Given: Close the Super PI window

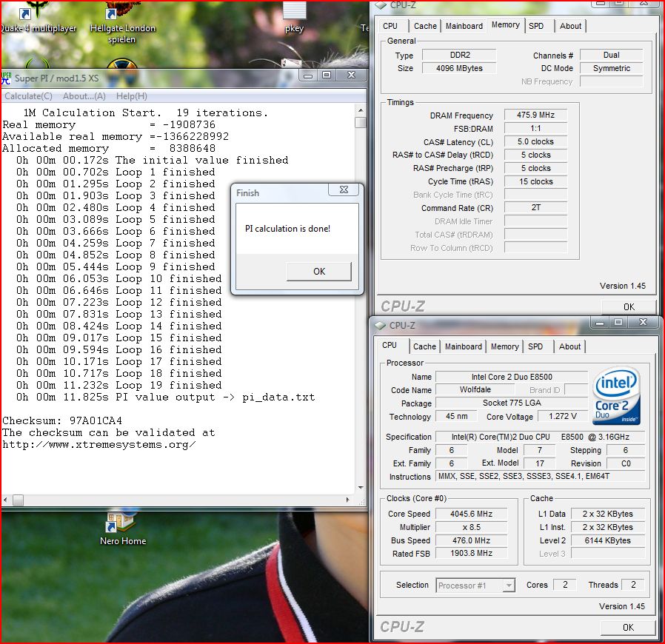Looking at the screenshot, I should 351,76.
